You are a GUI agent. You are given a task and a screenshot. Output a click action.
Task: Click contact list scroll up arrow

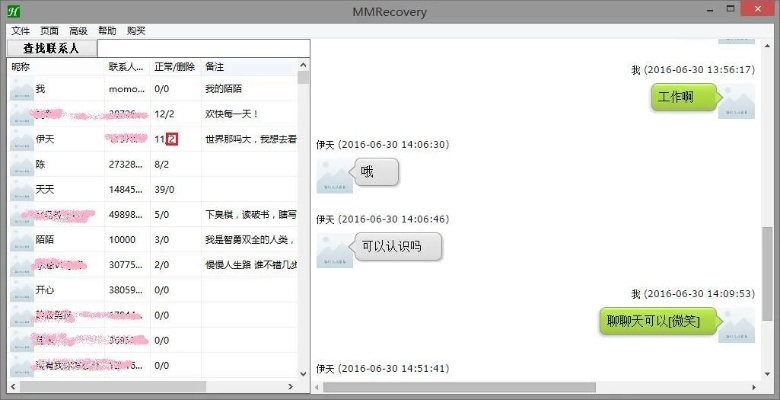point(303,65)
